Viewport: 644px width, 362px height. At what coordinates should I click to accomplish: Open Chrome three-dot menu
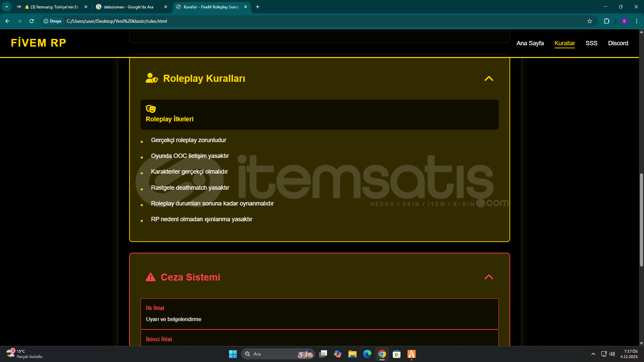click(x=637, y=21)
